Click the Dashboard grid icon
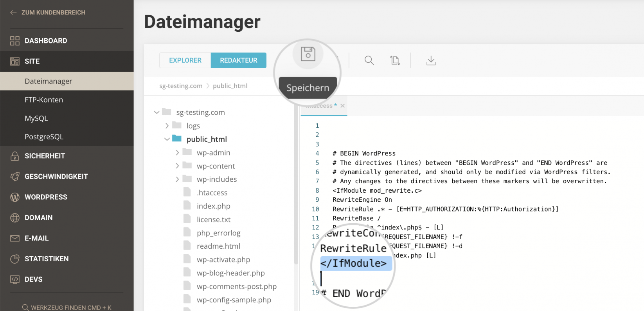Image resolution: width=644 pixels, height=311 pixels. [15, 41]
